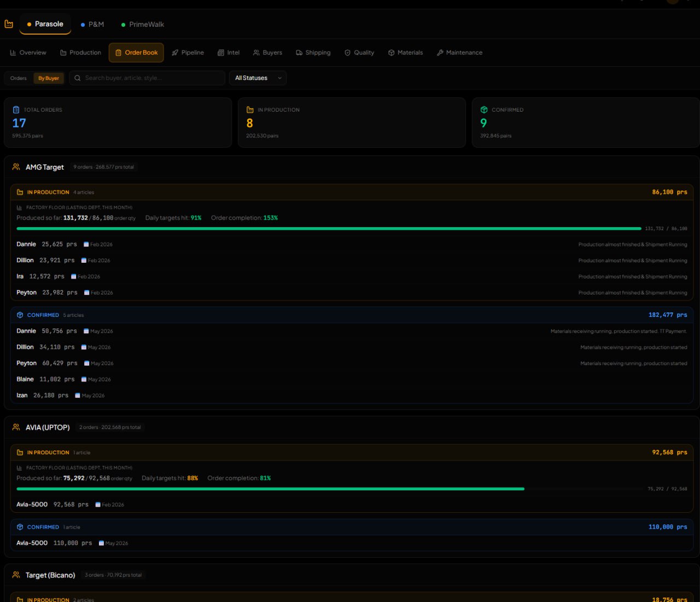Screen dimensions: 700x602
Task: Click the In Production card folder icon
Action: click(250, 110)
